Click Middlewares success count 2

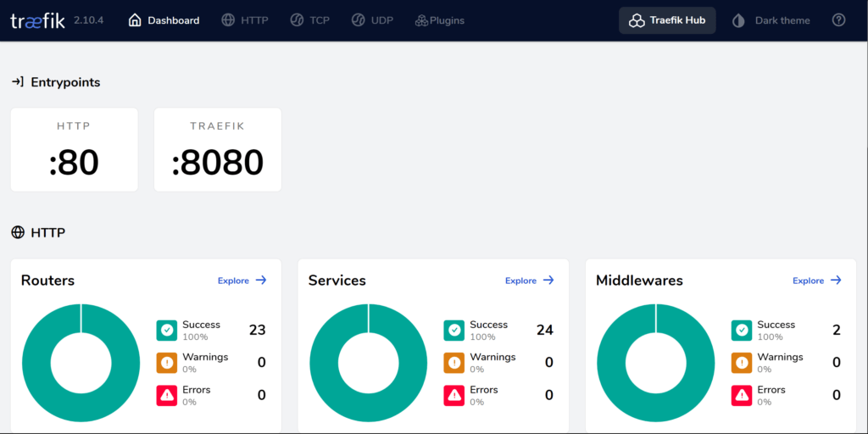837,331
